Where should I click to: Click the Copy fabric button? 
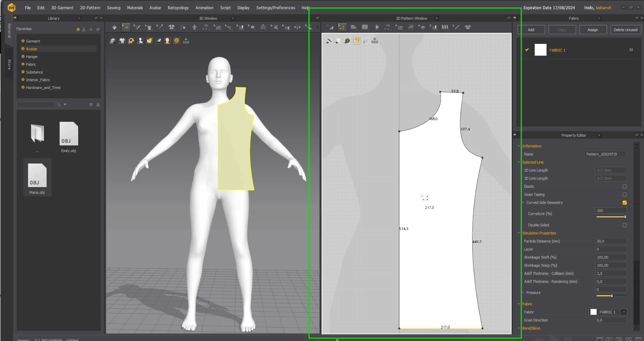pos(562,30)
